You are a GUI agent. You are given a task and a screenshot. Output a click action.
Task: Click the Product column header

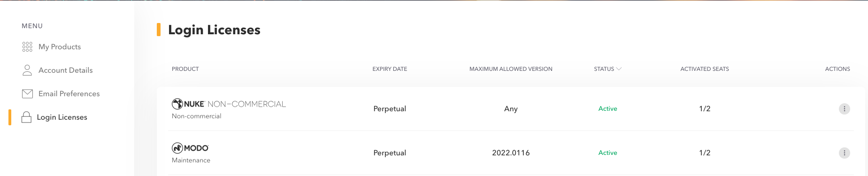pyautogui.click(x=185, y=69)
